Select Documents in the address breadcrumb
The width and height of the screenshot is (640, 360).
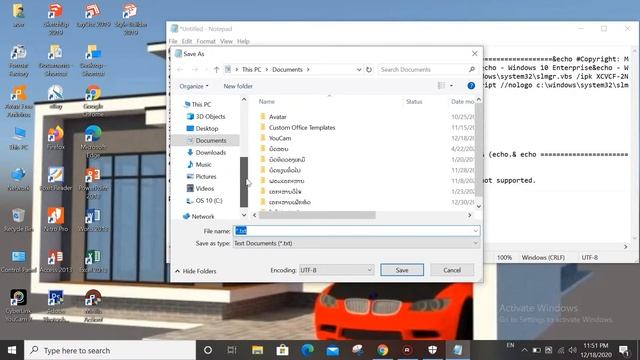pyautogui.click(x=287, y=70)
